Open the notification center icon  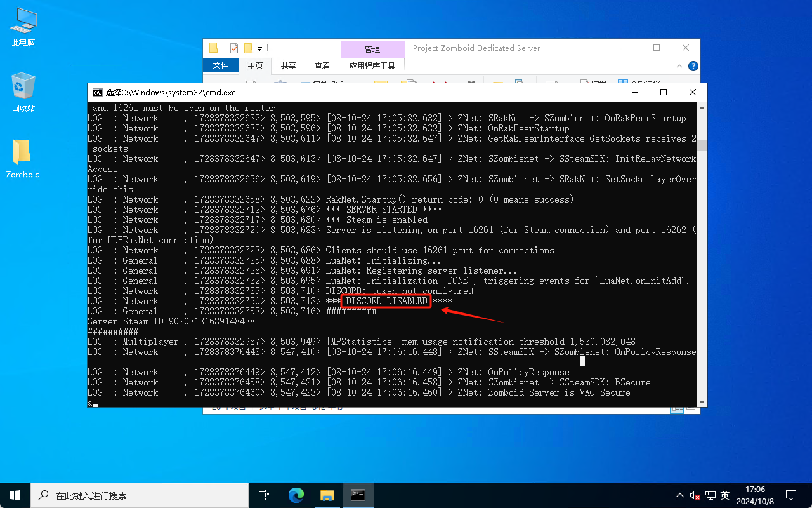pyautogui.click(x=791, y=495)
